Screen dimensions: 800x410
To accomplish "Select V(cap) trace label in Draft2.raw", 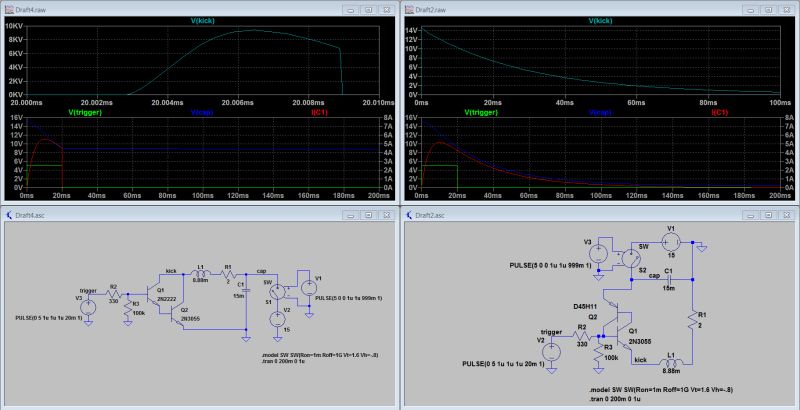I will click(600, 112).
